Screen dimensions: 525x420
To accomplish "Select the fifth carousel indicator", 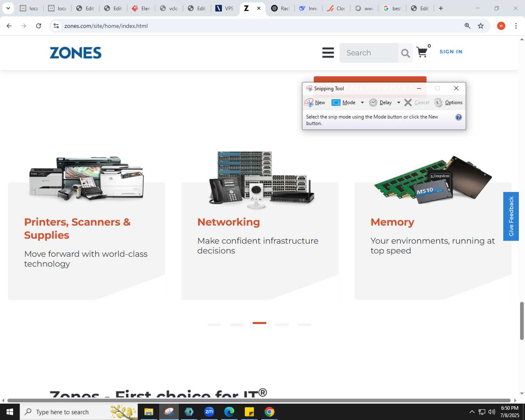I will [304, 324].
